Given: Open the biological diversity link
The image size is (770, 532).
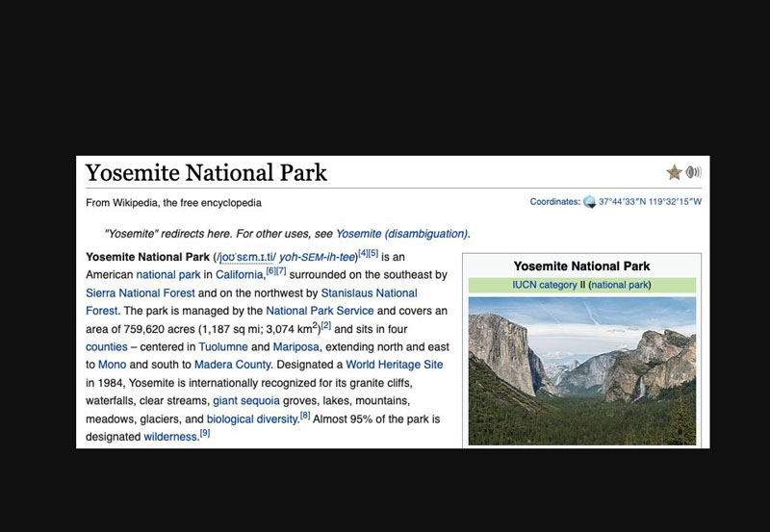Looking at the screenshot, I should pos(252,419).
